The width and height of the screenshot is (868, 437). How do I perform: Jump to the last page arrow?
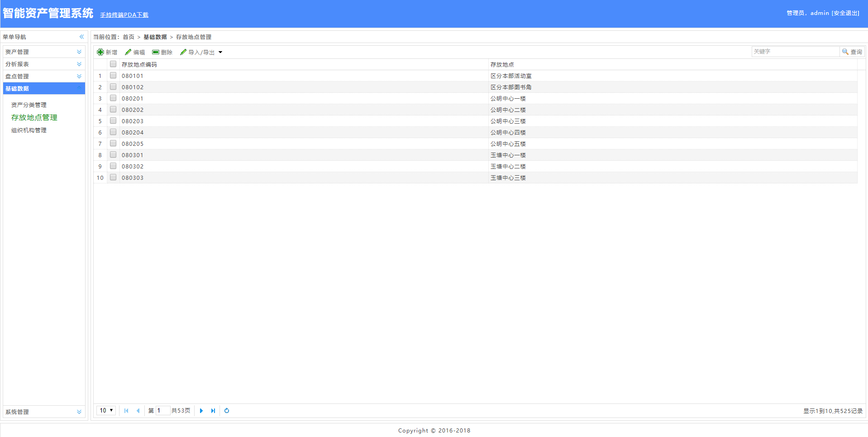click(x=213, y=411)
